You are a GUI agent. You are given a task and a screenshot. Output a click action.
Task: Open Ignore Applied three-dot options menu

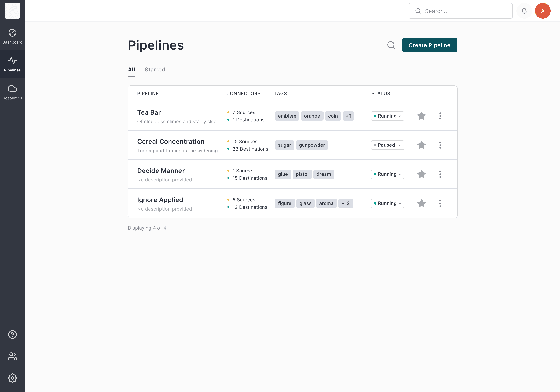click(440, 203)
